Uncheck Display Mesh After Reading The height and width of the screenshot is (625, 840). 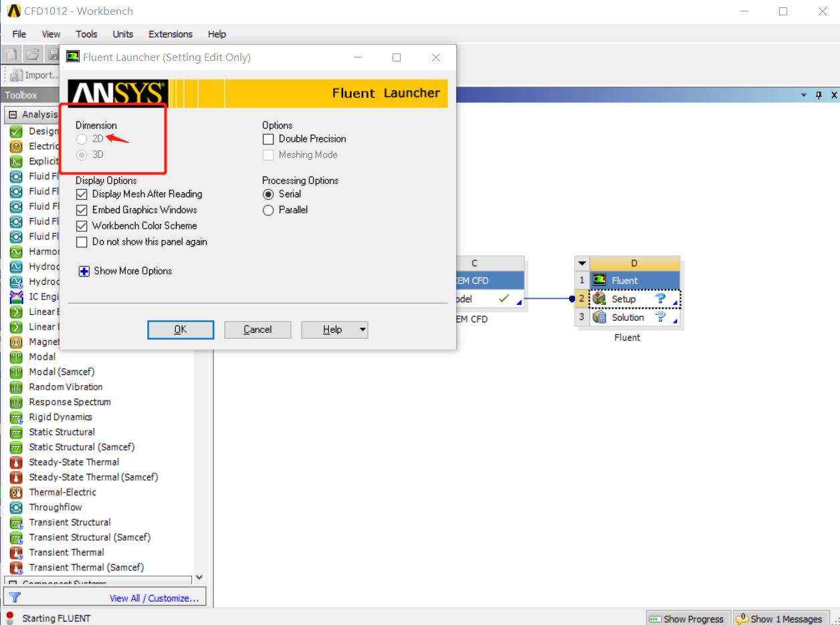pos(82,195)
